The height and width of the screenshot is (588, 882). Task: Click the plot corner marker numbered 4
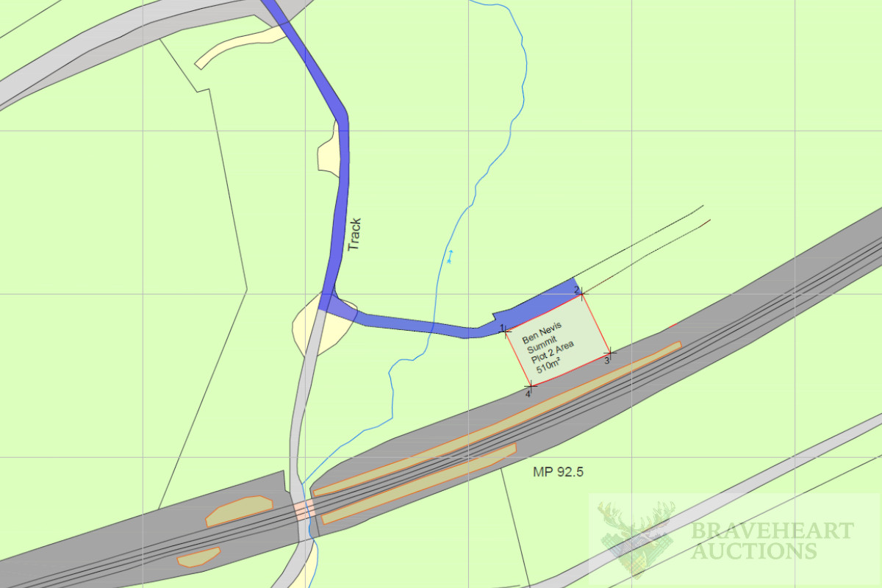(530, 387)
